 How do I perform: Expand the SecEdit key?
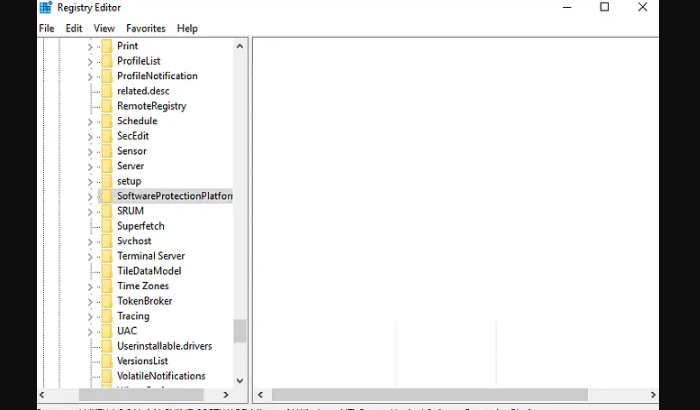pyautogui.click(x=90, y=137)
